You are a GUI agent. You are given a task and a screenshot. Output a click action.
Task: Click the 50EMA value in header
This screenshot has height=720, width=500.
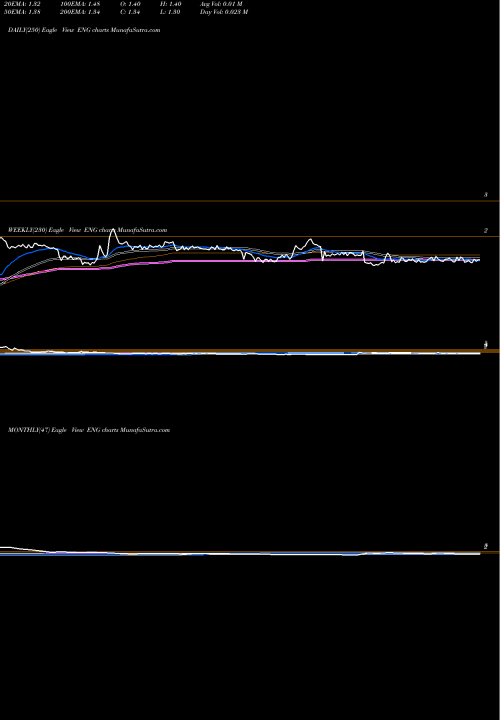pyautogui.click(x=21, y=12)
